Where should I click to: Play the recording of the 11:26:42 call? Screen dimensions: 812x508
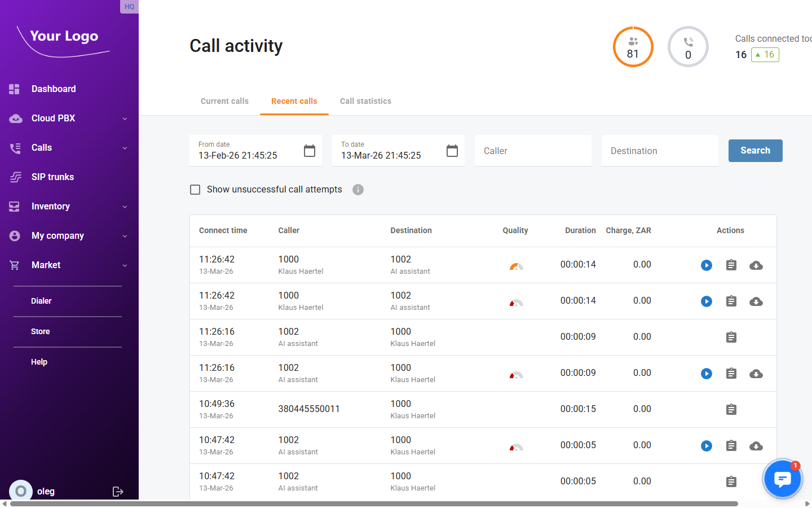pyautogui.click(x=706, y=265)
